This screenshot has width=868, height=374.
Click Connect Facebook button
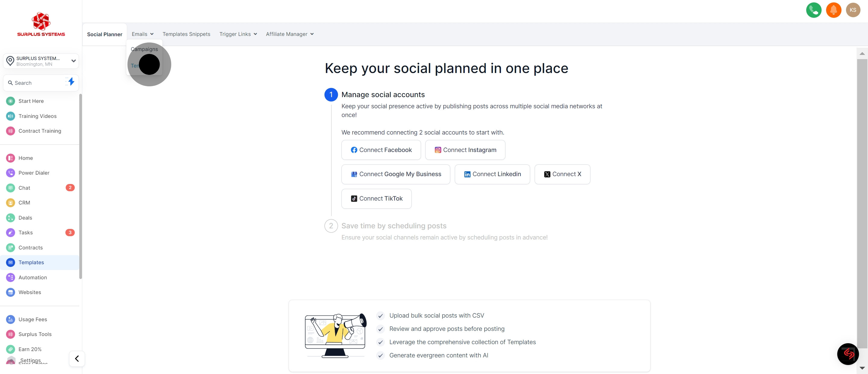[381, 150]
